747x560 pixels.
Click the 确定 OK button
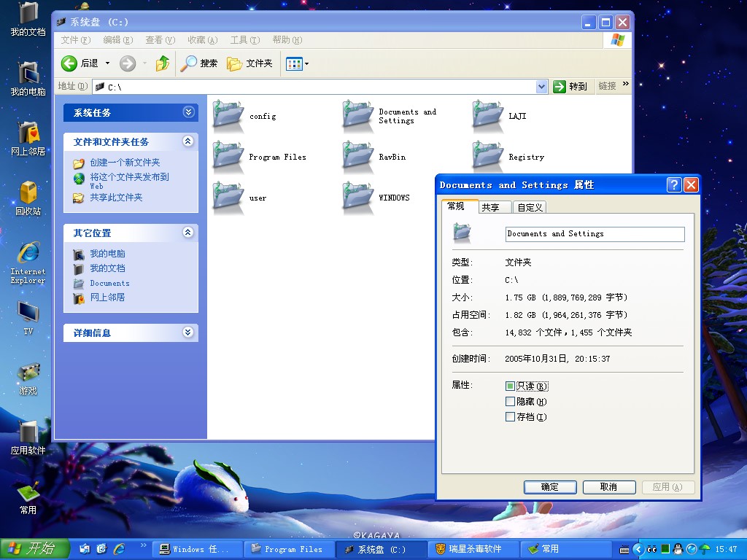(x=550, y=487)
